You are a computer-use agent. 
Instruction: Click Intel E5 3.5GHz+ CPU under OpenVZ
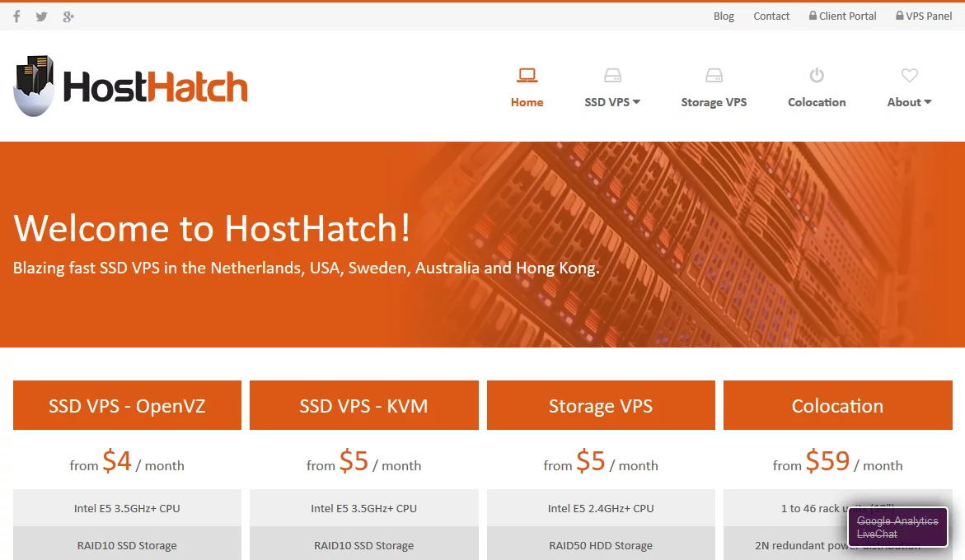[x=128, y=508]
